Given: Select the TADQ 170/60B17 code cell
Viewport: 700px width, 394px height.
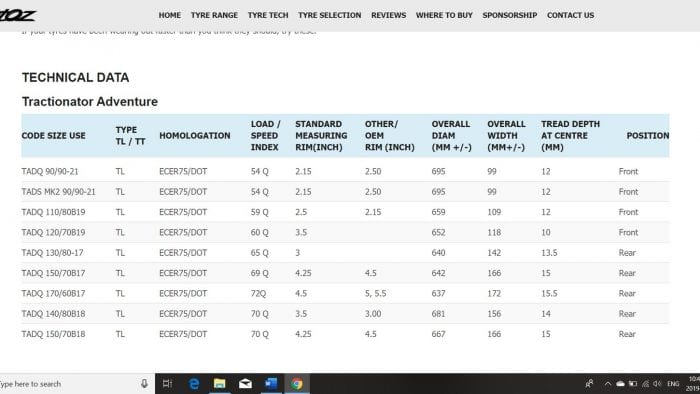Looking at the screenshot, I should (53, 294).
